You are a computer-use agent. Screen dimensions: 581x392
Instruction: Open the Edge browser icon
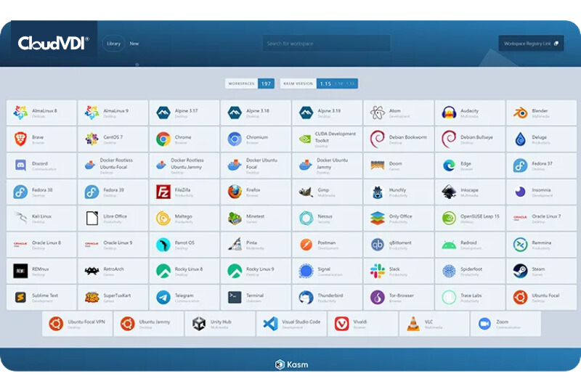pyautogui.click(x=449, y=166)
